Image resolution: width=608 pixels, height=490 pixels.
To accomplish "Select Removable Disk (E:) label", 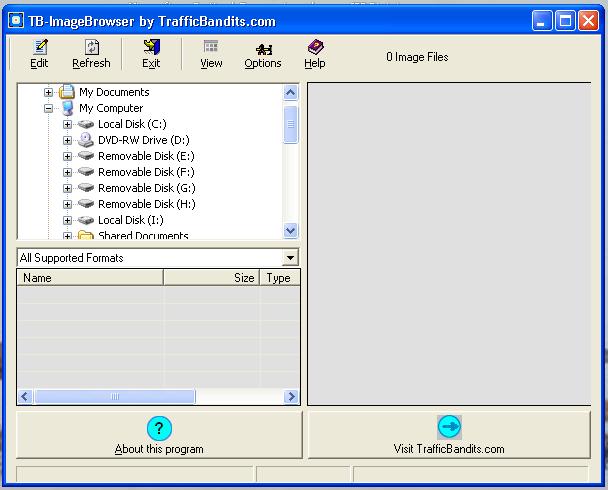I will pyautogui.click(x=146, y=156).
